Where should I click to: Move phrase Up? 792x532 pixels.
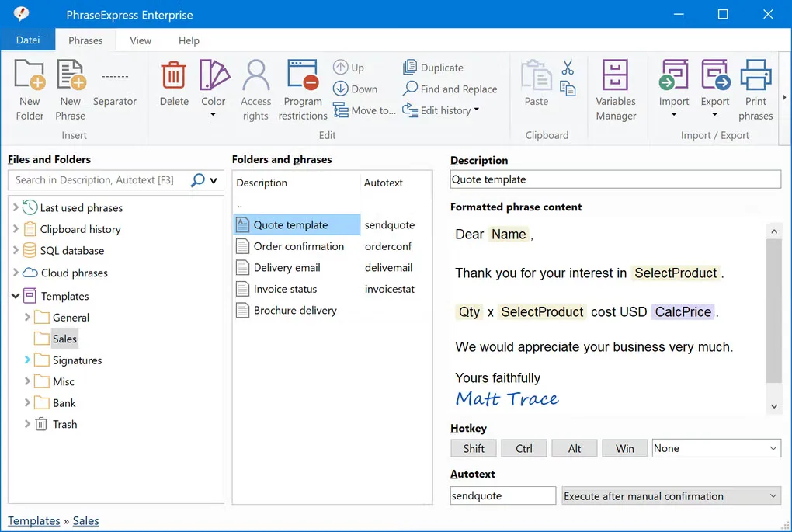(x=349, y=68)
